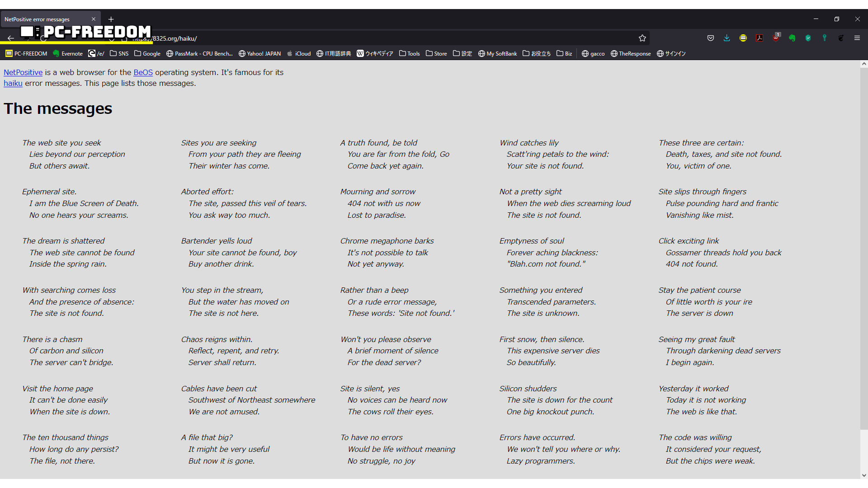868x488 pixels.
Task: Expand the Store bookmarks folder
Action: (436, 54)
